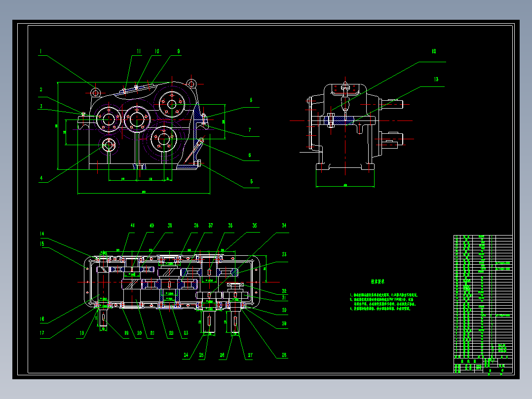Select callout number 16
532x399 pixels.
tap(42, 319)
